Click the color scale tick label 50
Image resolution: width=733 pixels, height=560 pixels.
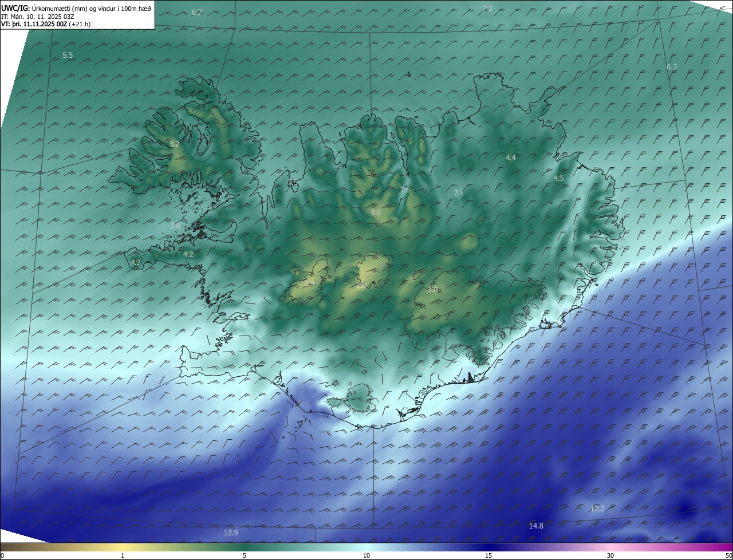[x=728, y=555]
